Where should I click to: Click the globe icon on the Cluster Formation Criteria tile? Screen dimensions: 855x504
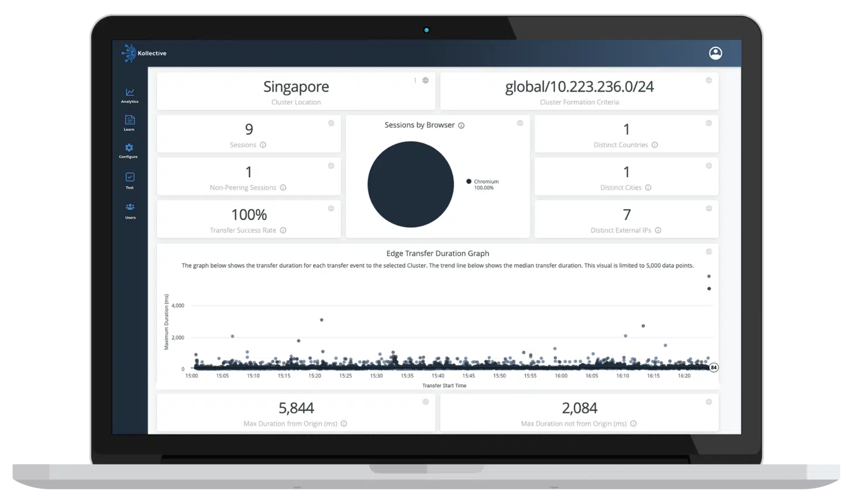[x=709, y=80]
